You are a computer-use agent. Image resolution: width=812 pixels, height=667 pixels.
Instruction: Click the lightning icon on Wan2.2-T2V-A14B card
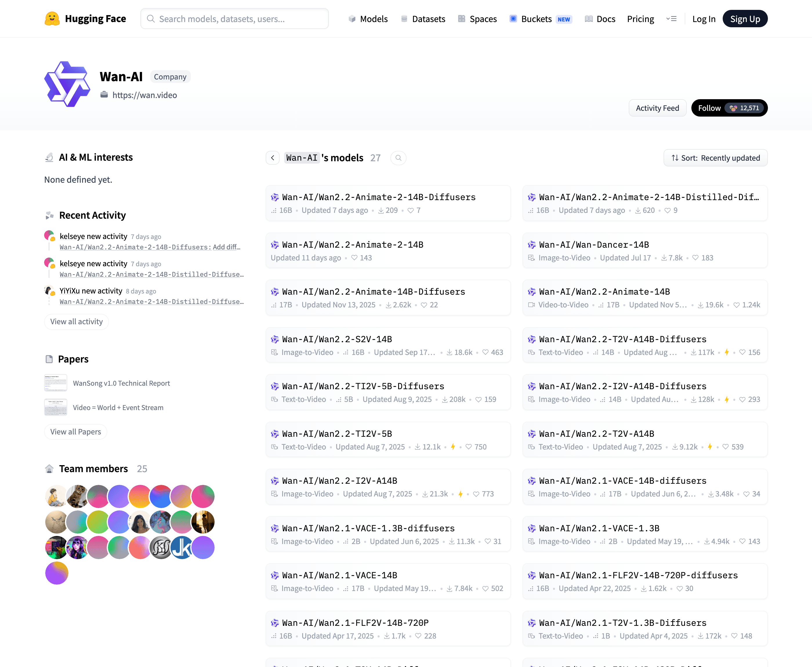click(710, 447)
